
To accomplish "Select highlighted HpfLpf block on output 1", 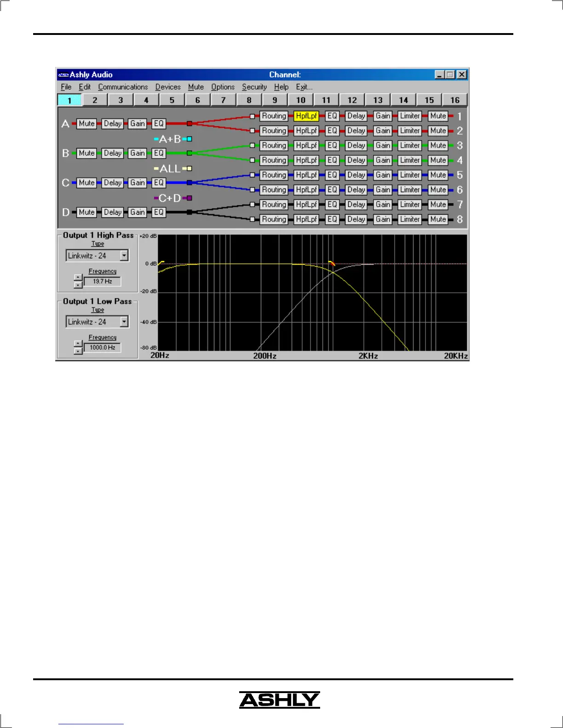I will pyautogui.click(x=307, y=116).
